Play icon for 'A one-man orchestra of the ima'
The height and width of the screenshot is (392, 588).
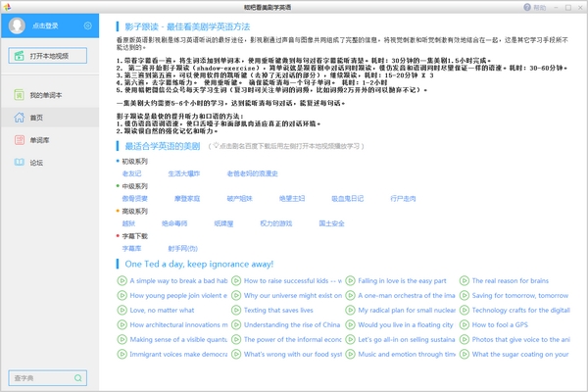(350, 295)
